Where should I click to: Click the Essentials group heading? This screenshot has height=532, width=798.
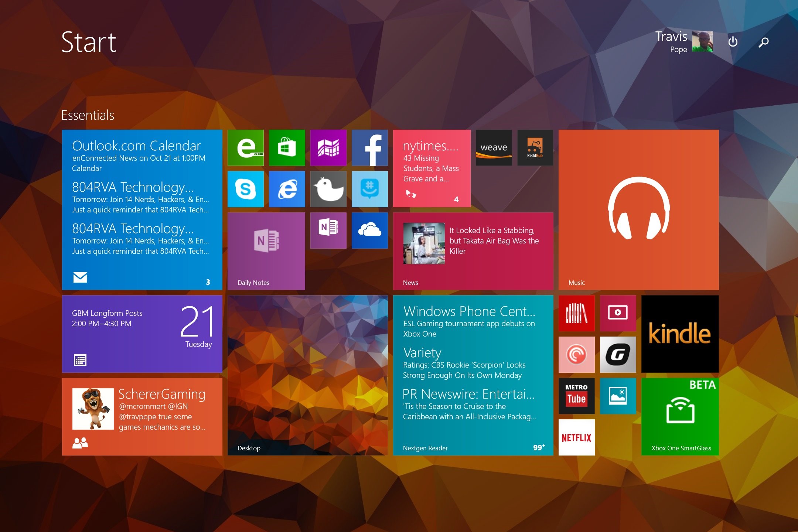pyautogui.click(x=88, y=115)
